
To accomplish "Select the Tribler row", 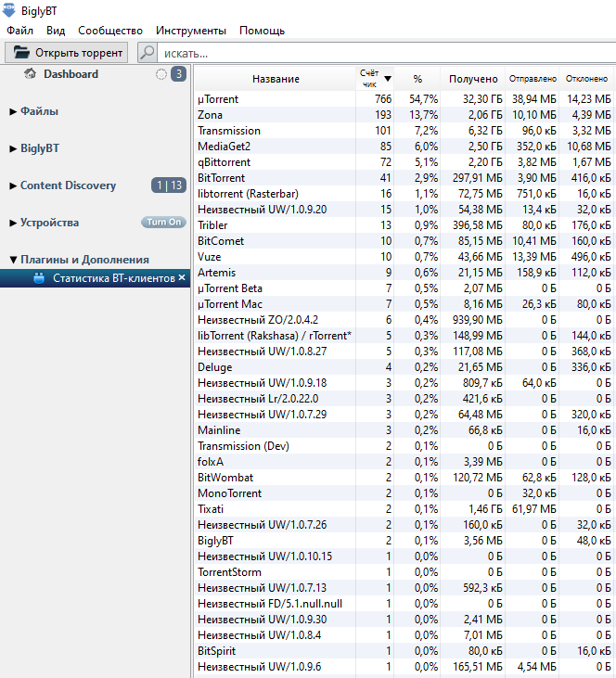I will coord(404,225).
